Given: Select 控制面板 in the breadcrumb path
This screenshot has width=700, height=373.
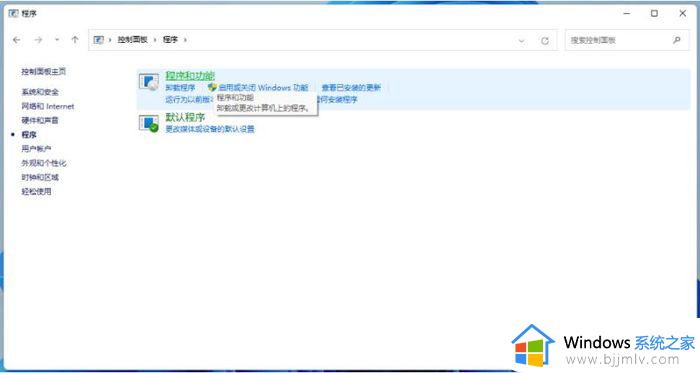Looking at the screenshot, I should (x=133, y=40).
